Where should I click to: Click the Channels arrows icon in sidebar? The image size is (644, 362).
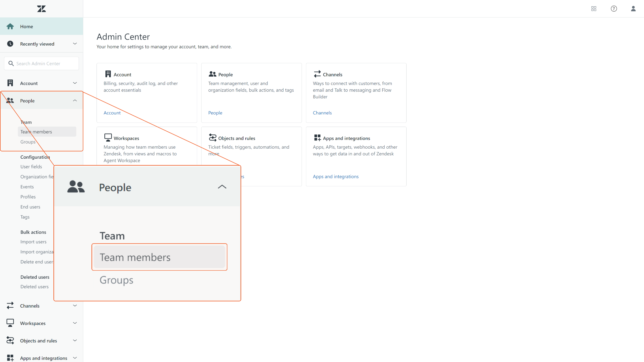tap(10, 305)
